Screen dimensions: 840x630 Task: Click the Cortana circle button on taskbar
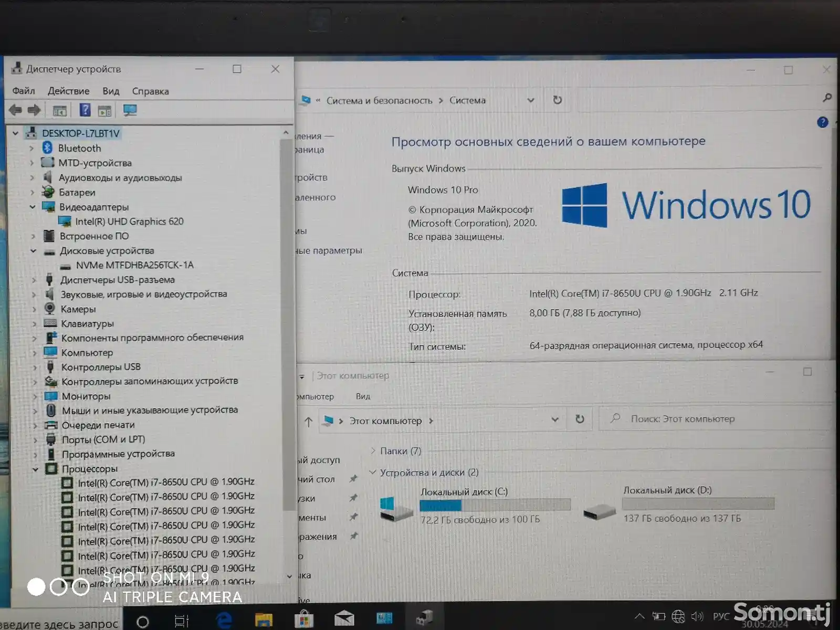[x=142, y=622]
